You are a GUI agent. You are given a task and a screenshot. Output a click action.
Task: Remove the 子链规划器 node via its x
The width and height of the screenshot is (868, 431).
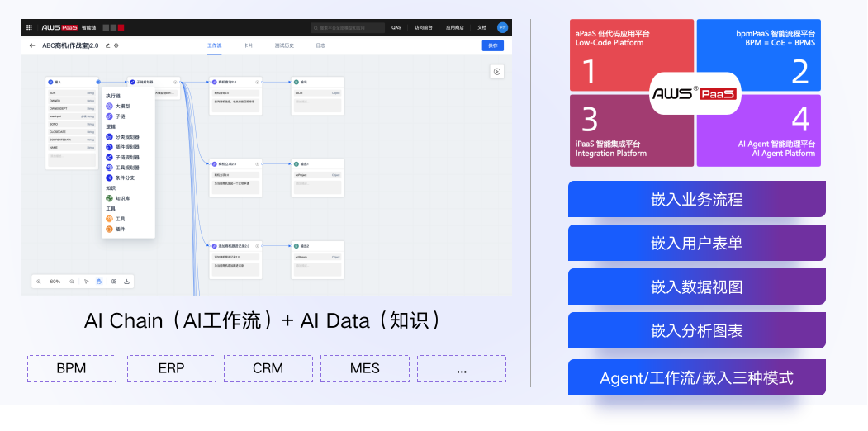pyautogui.click(x=175, y=82)
